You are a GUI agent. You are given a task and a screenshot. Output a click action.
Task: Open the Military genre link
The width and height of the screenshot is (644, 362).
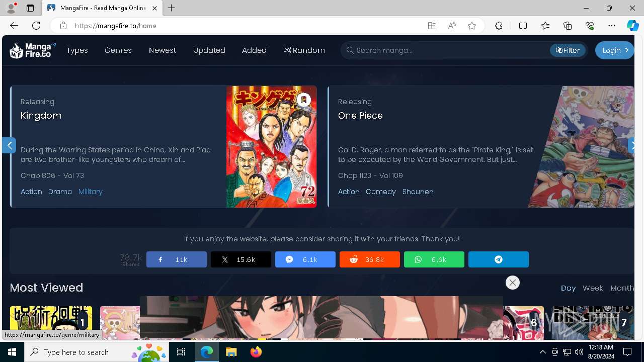[x=91, y=192]
